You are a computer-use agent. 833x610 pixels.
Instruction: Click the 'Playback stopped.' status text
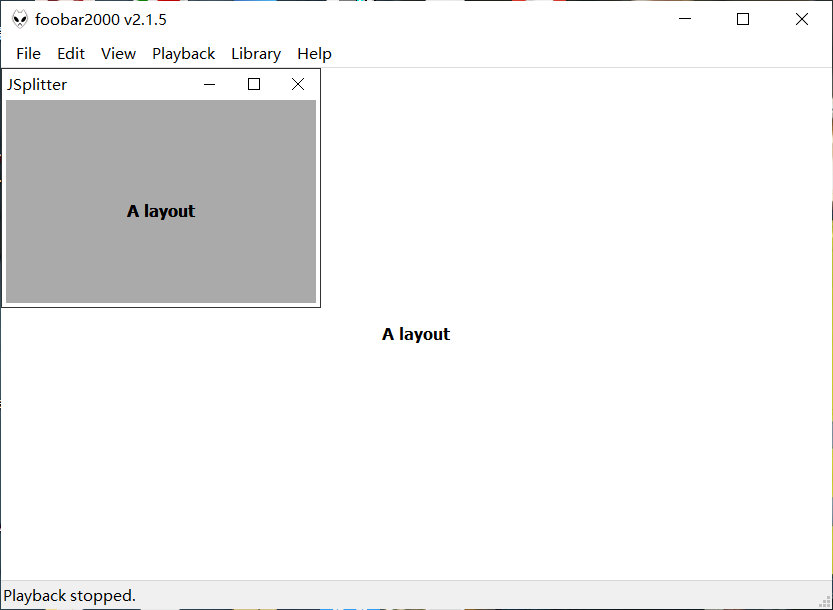tap(70, 596)
